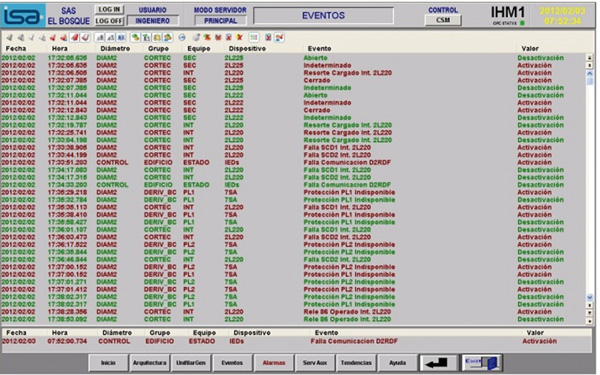Screen dimensions: 600x375
Task: Click the CSM control button
Action: click(443, 20)
